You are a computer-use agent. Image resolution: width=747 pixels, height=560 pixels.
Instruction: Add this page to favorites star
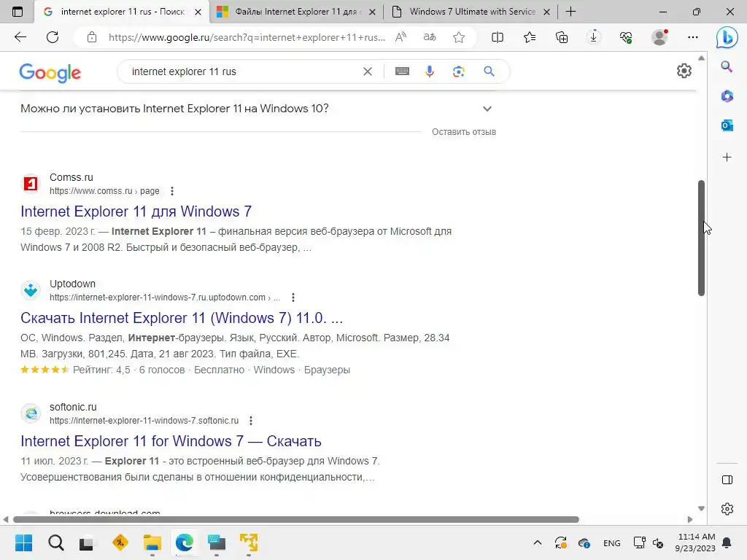point(459,37)
